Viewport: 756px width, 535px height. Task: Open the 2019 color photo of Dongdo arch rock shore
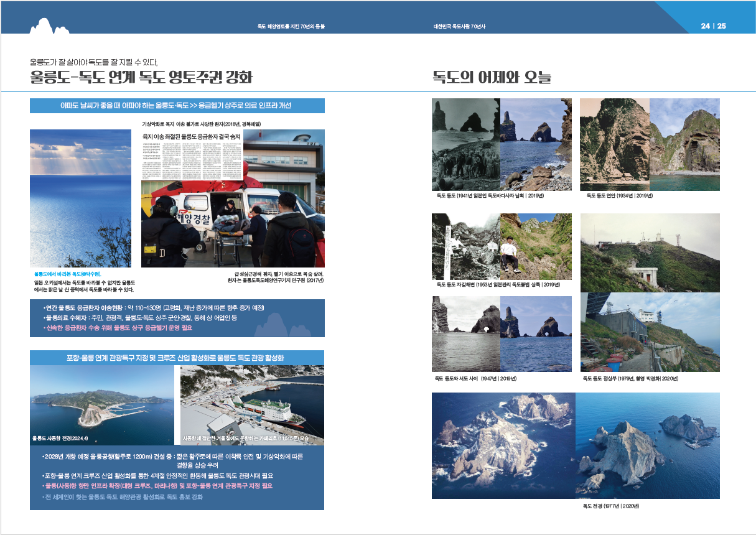[x=536, y=144]
